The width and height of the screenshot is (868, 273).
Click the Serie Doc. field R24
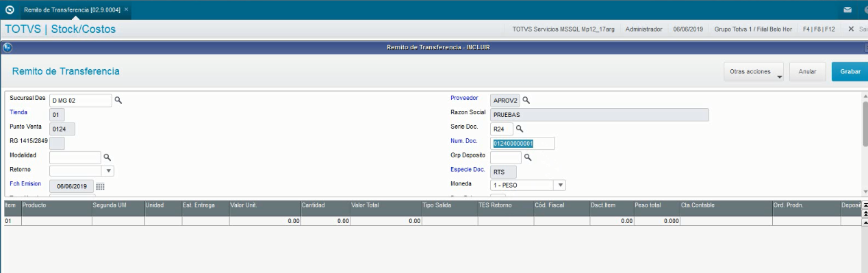coord(502,129)
